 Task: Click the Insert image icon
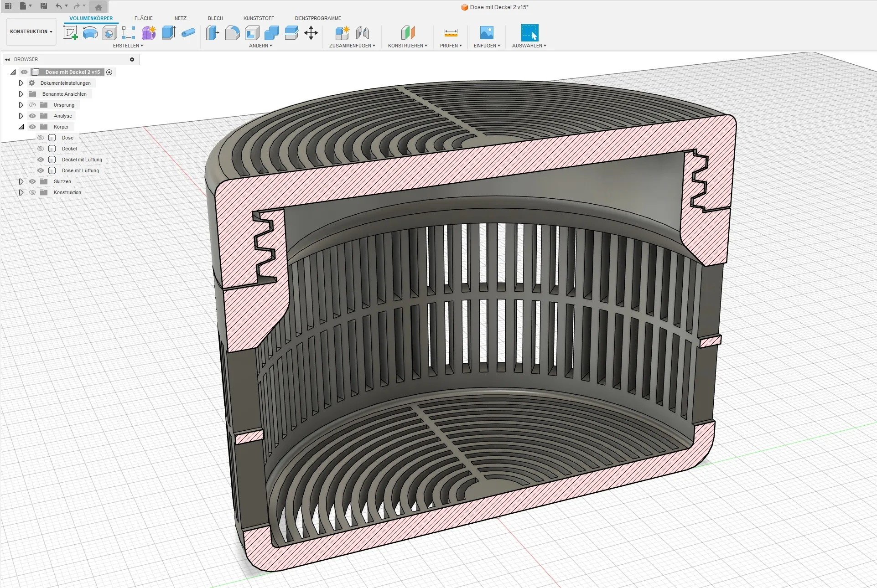click(487, 33)
